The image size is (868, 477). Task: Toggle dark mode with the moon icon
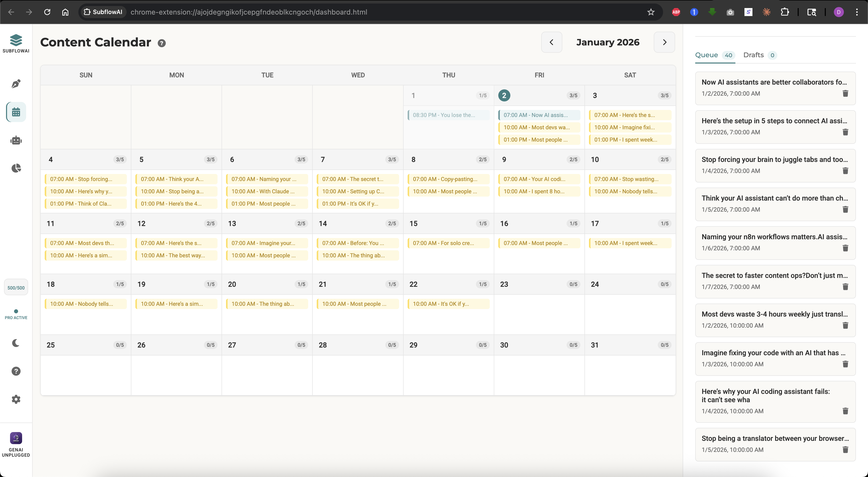point(16,343)
